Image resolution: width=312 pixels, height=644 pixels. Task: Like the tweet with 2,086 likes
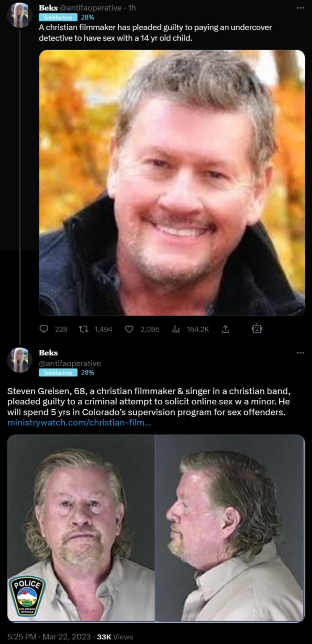tap(129, 329)
